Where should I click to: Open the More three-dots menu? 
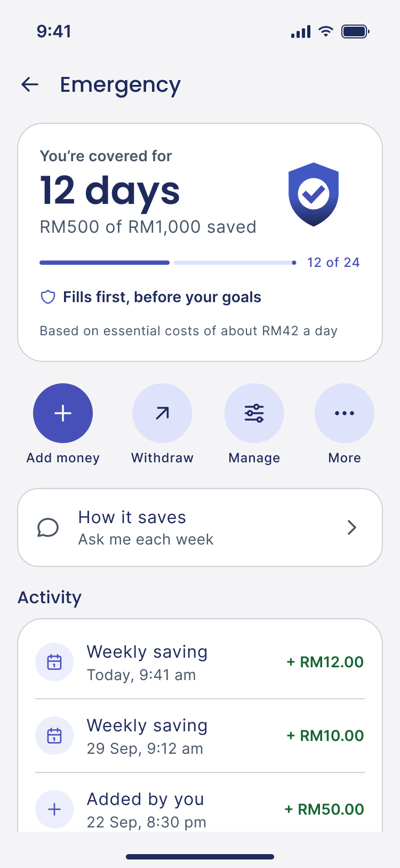345,413
